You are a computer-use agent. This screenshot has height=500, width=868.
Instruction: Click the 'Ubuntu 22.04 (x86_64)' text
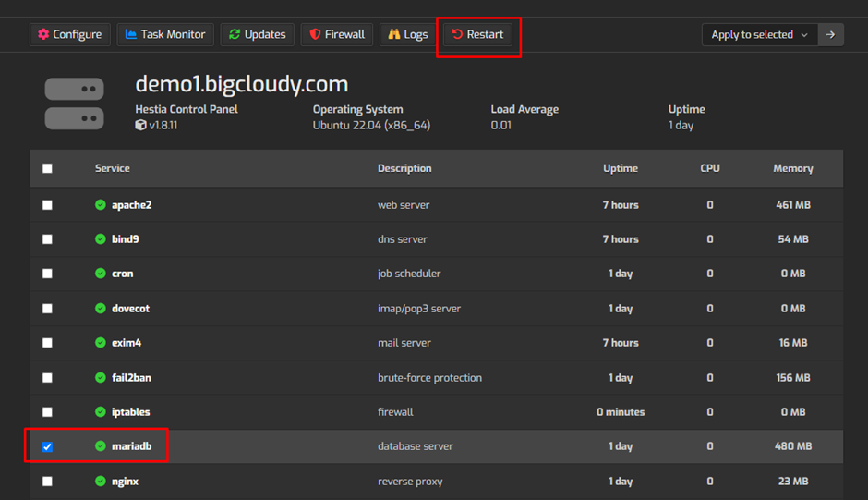click(371, 126)
